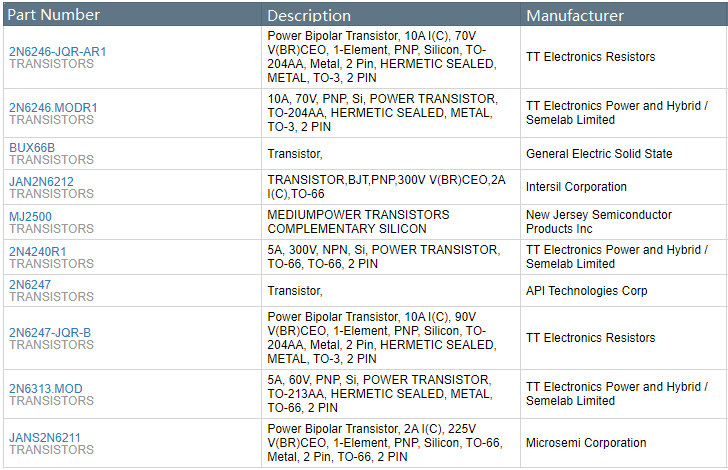Click New Jersey Semiconductor Products Inc cell
The width and height of the screenshot is (728, 470).
click(x=599, y=222)
